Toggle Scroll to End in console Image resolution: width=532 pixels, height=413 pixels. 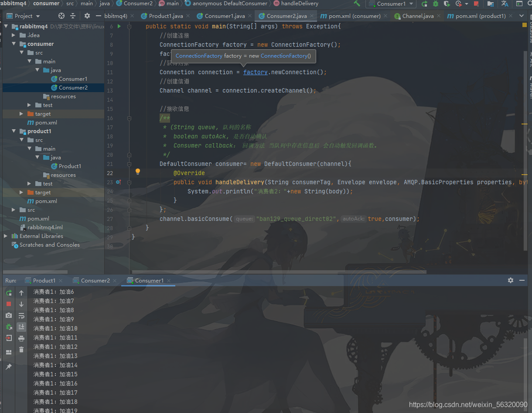point(21,327)
